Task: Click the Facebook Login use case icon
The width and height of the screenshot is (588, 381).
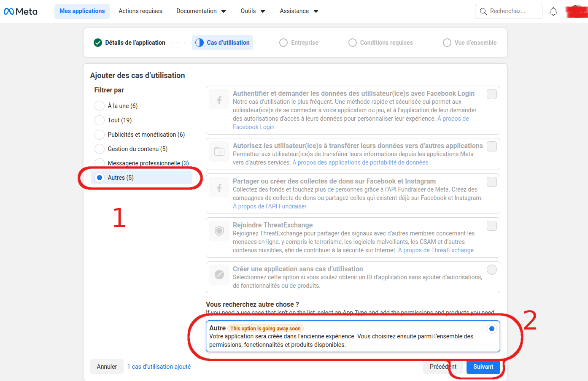Action: point(219,100)
